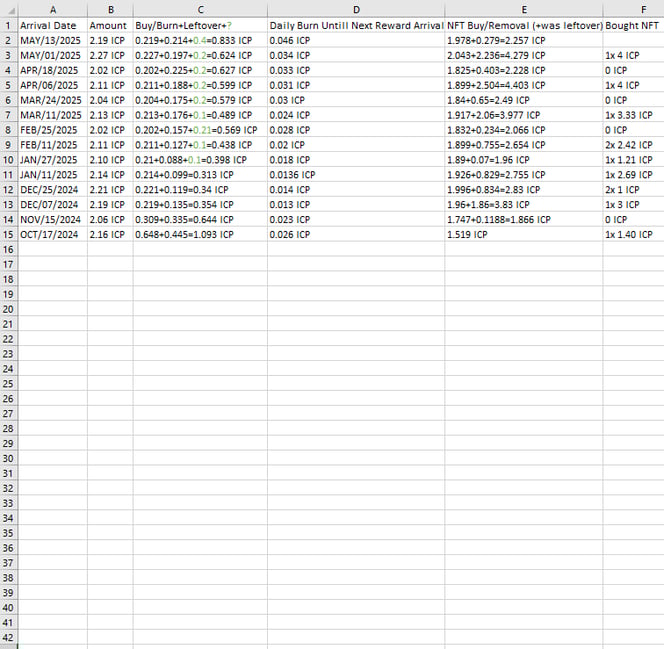The width and height of the screenshot is (664, 649).
Task: Click the 'Arrival Date' header cell
Action: tap(53, 25)
